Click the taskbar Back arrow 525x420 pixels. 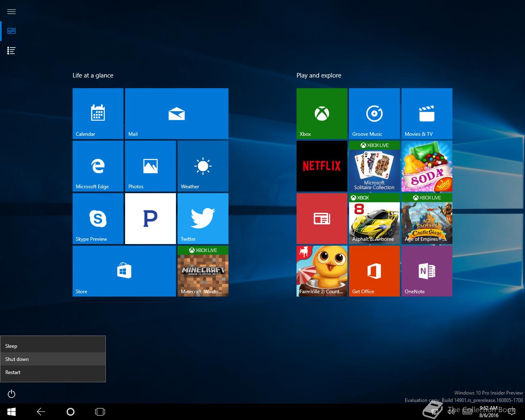pyautogui.click(x=41, y=412)
